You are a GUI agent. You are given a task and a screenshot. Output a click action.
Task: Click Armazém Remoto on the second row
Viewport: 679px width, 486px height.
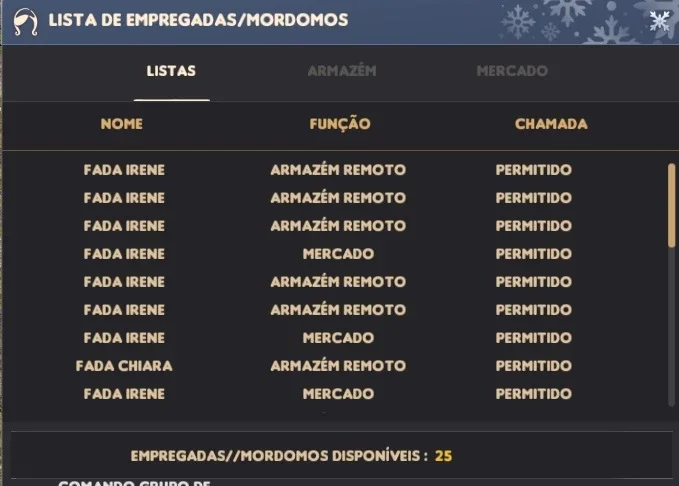(338, 198)
